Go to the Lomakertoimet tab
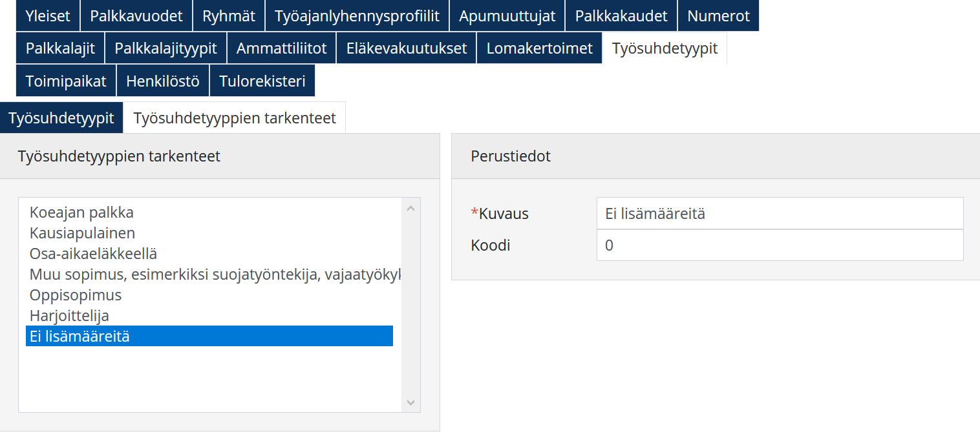Viewport: 980px width, 436px height. pos(540,48)
